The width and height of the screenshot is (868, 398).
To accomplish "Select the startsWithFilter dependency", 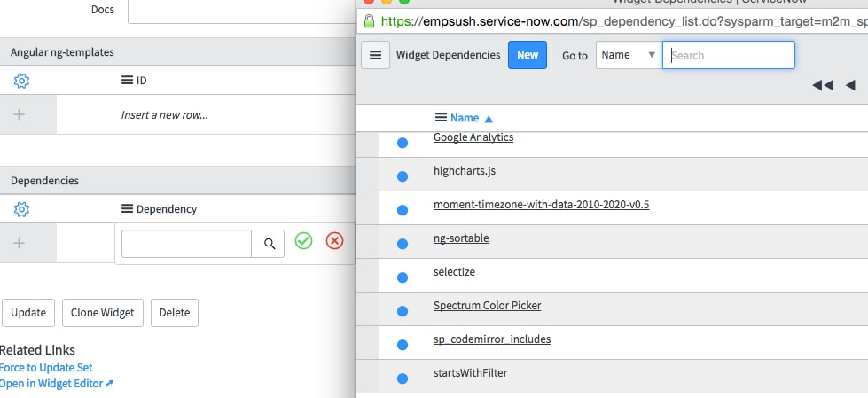I will (470, 373).
